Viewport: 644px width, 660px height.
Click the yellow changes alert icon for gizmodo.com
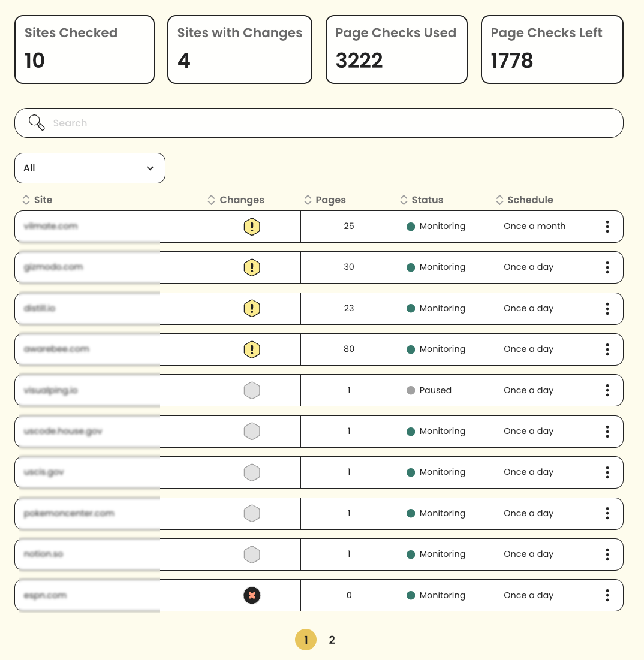[x=252, y=267]
